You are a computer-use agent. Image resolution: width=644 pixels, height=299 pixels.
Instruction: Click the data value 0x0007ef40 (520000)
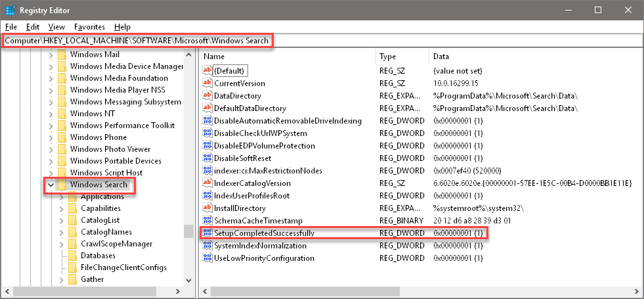click(x=467, y=171)
